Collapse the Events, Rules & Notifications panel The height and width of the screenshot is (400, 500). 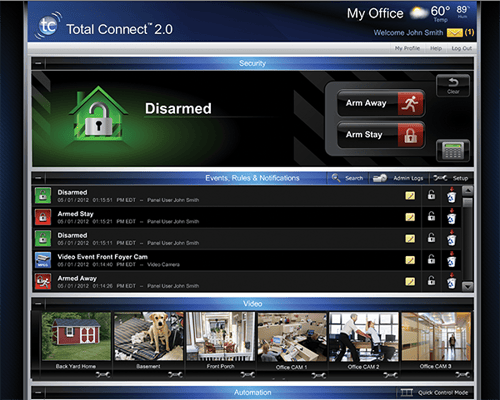38,178
